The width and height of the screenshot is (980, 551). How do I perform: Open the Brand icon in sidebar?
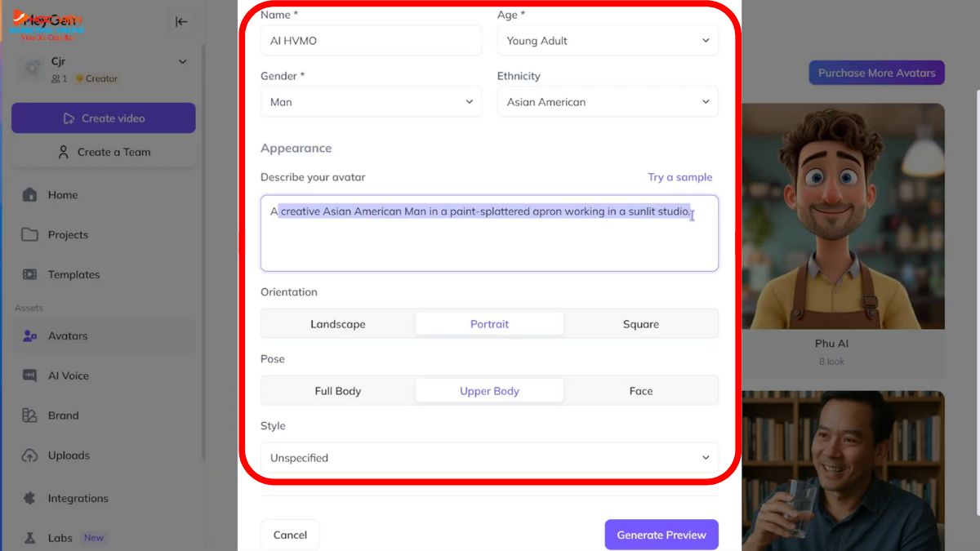[30, 415]
